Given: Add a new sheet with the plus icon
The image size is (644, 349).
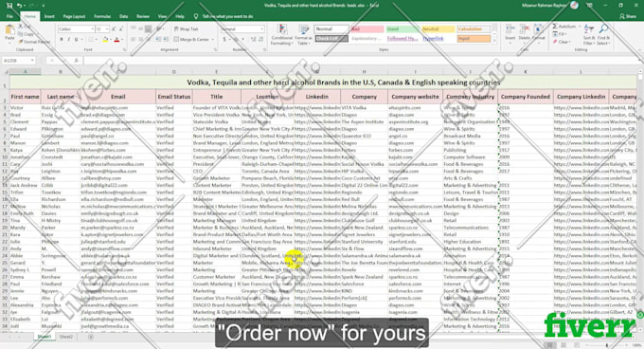Looking at the screenshot, I should [x=91, y=337].
